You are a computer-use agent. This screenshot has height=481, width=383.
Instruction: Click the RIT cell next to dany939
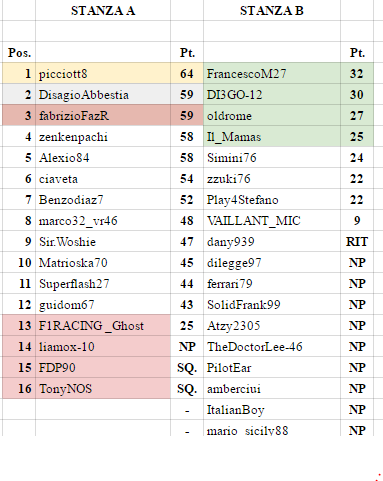pyautogui.click(x=357, y=241)
